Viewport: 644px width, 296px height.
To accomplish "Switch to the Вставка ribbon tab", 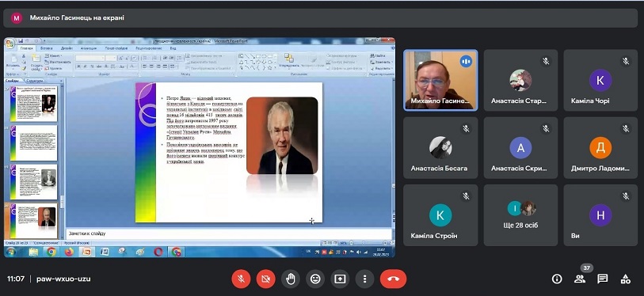I will (46, 48).
